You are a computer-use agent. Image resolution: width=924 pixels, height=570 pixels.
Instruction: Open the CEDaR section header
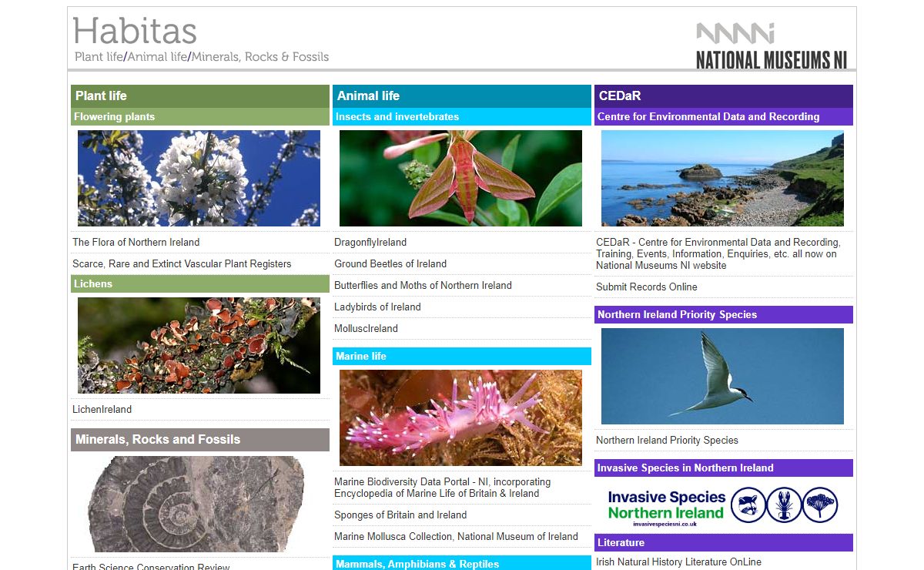pos(724,96)
